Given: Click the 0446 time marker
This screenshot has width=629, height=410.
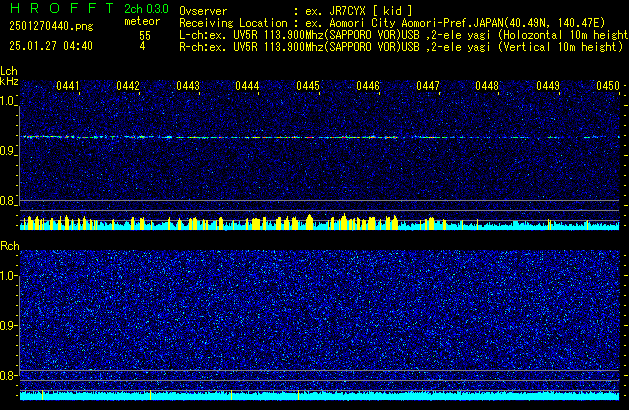Looking at the screenshot, I should (x=368, y=86).
